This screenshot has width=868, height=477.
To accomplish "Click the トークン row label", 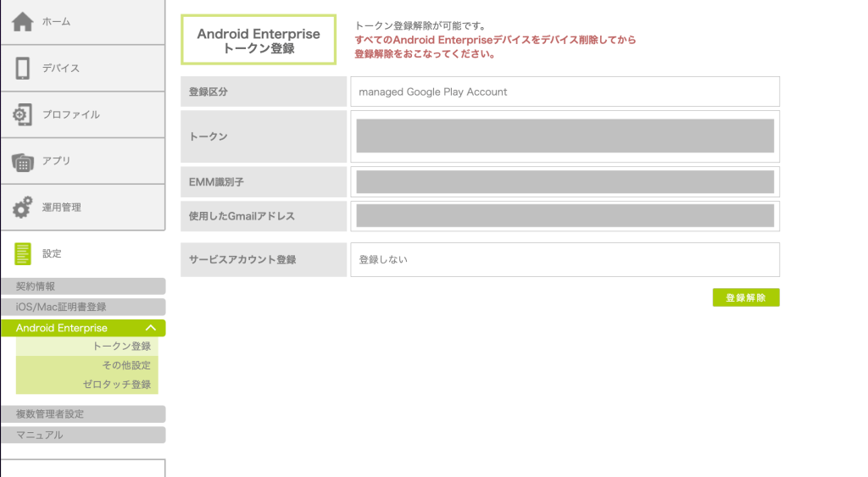I will pos(264,136).
